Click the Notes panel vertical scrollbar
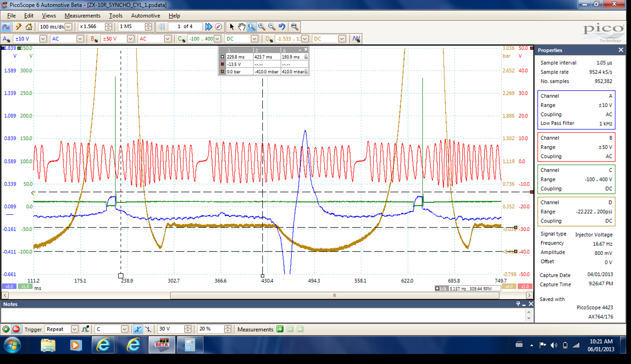This screenshot has width=631, height=364. 529,315
